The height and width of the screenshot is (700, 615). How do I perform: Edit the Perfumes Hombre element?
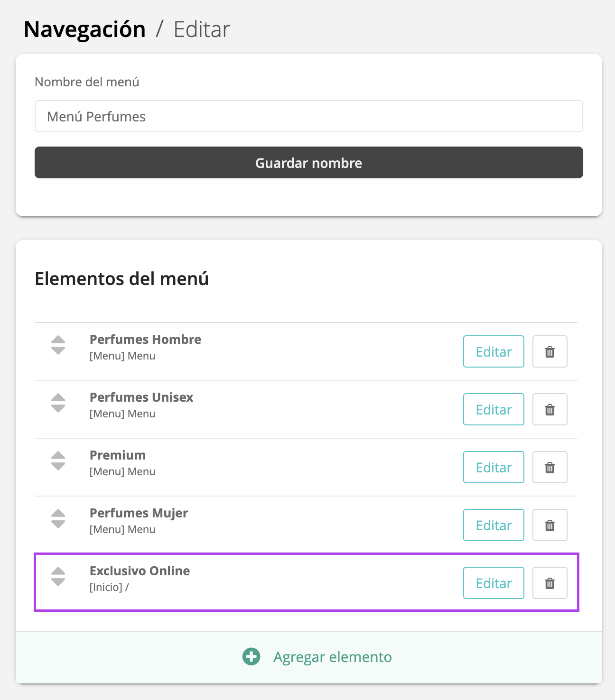[x=494, y=351]
